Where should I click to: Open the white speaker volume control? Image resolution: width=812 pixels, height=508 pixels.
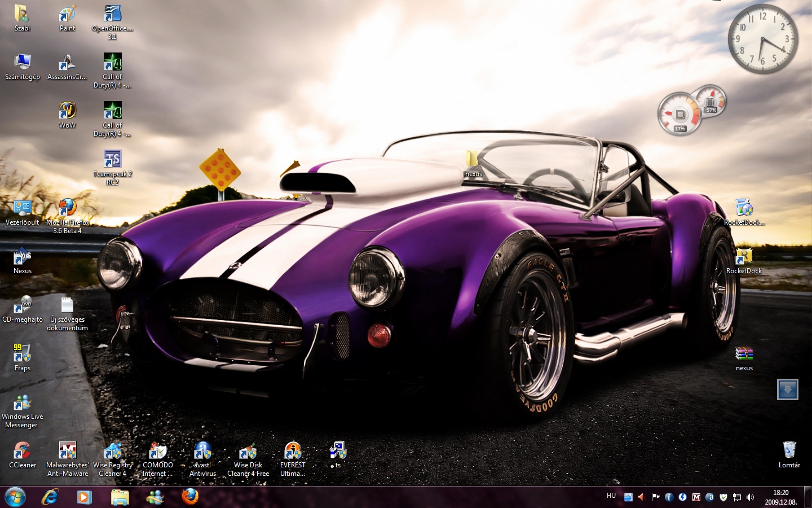coord(750,497)
